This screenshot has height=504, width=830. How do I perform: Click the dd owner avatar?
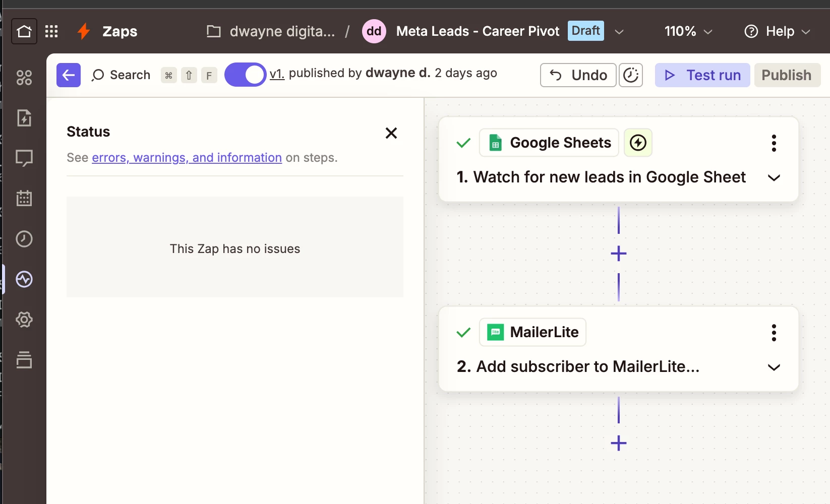coord(374,31)
